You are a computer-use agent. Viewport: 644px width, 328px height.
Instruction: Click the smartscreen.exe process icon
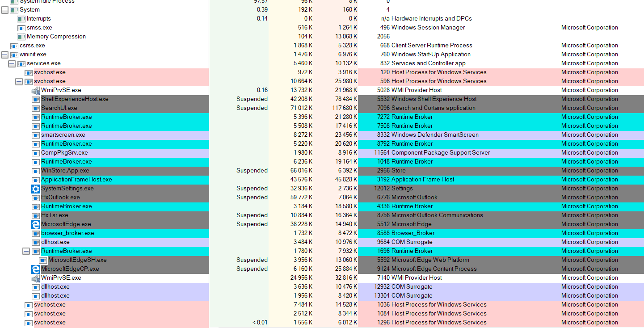[36, 135]
